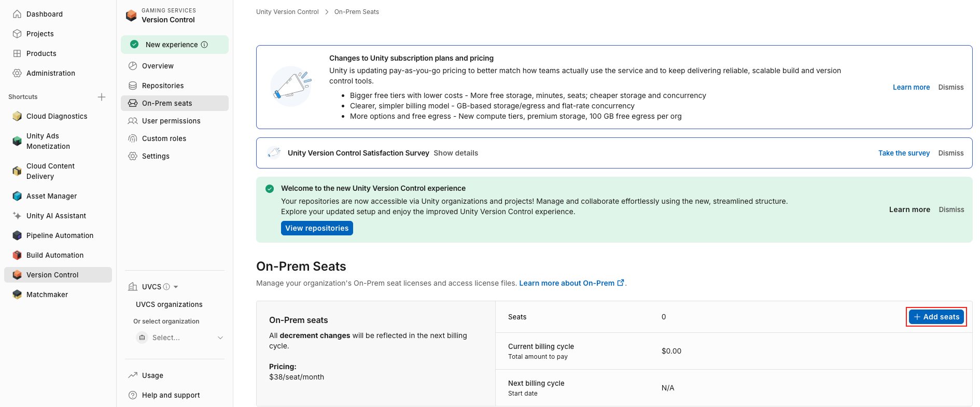980x407 pixels.
Task: Add a shortcut with the plus icon
Action: 102,97
